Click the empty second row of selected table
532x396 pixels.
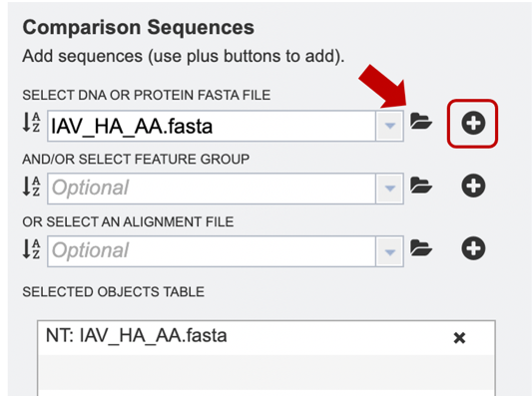point(266,372)
